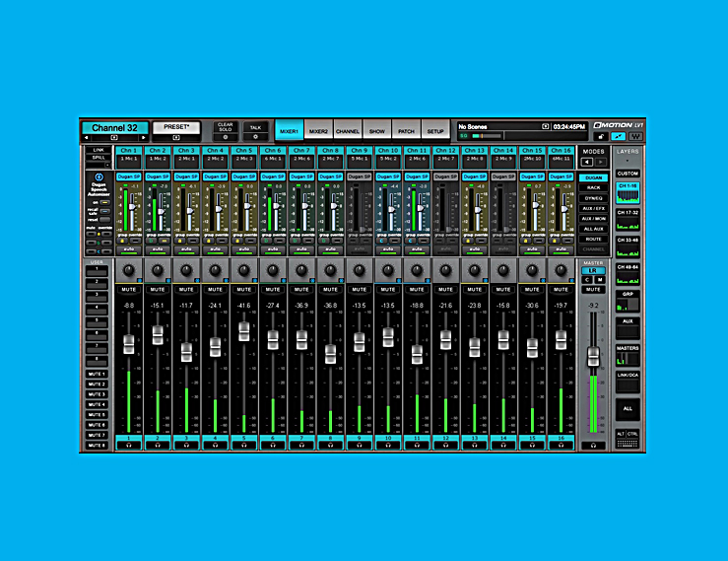
Task: Open Dugan SP plugin slot on Chn 9
Action: click(x=359, y=176)
